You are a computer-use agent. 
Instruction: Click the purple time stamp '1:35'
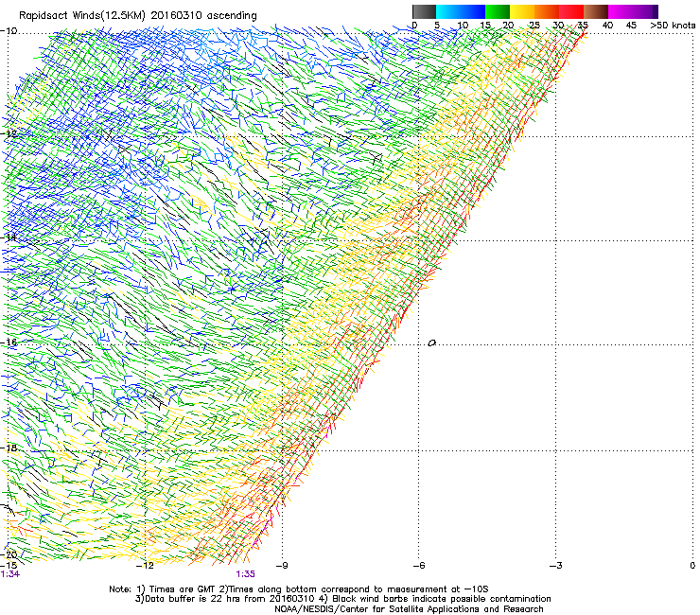[246, 574]
